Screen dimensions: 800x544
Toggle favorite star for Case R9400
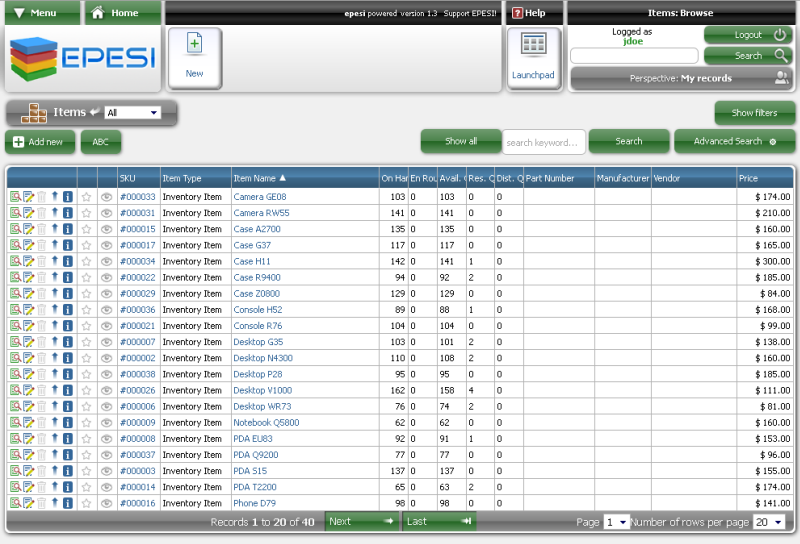[87, 278]
